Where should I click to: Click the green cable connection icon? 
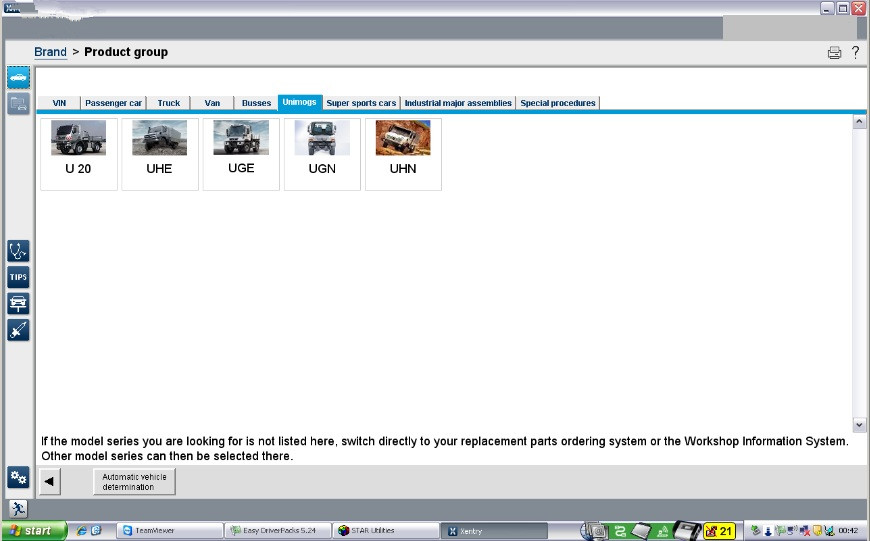(x=620, y=531)
